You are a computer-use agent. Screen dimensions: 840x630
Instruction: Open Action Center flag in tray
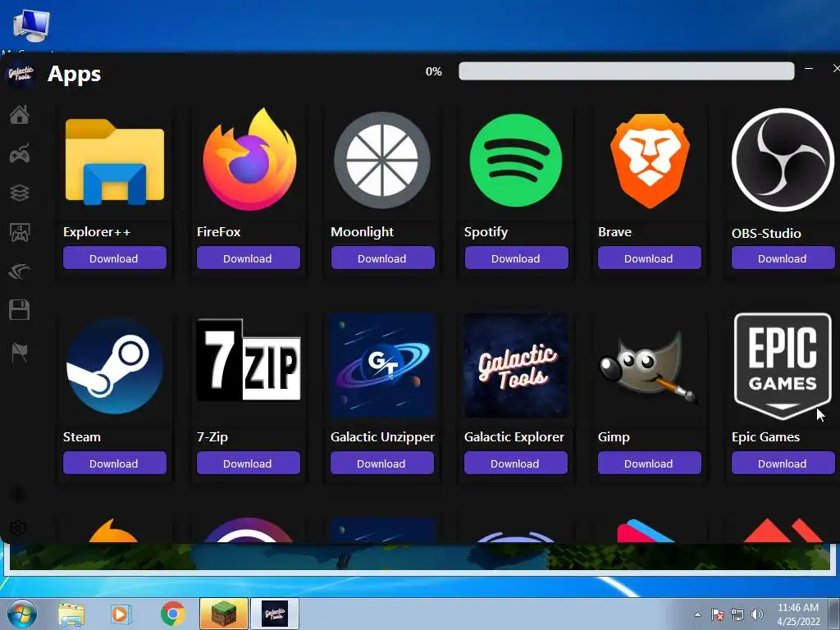[x=717, y=614]
